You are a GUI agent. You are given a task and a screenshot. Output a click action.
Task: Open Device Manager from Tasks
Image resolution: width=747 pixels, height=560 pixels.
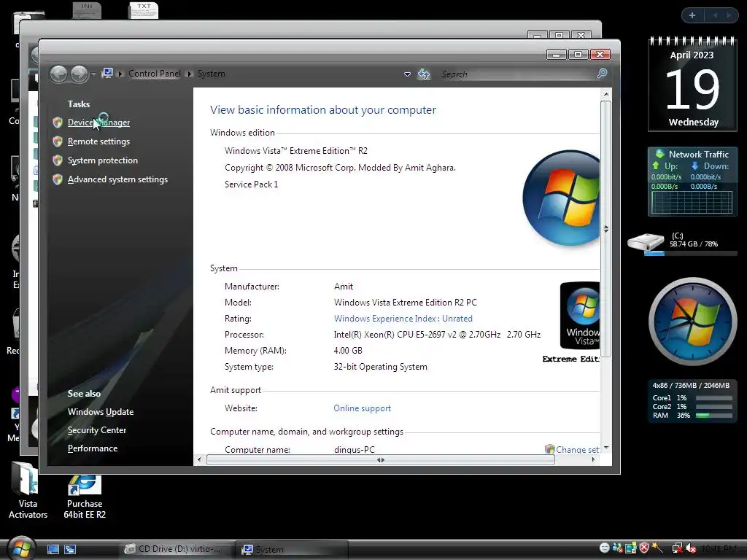(x=98, y=122)
